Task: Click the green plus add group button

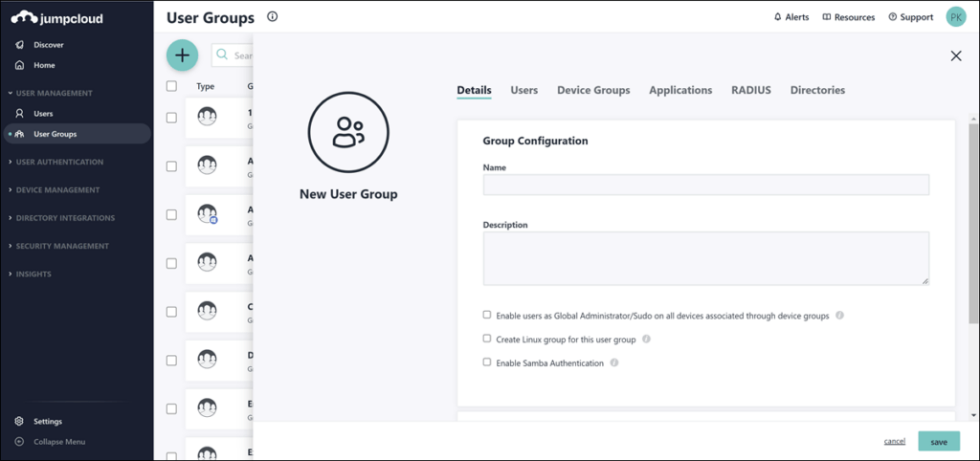Action: click(182, 55)
